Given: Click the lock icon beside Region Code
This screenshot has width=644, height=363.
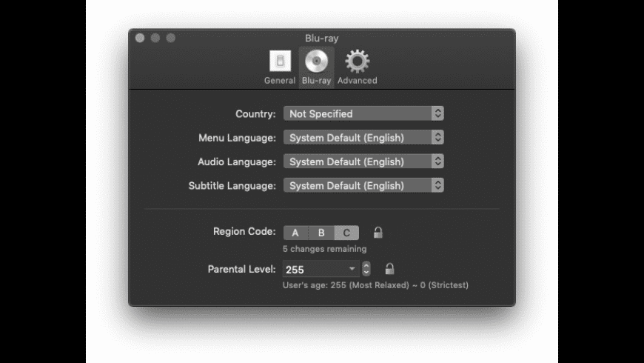Looking at the screenshot, I should (x=378, y=233).
